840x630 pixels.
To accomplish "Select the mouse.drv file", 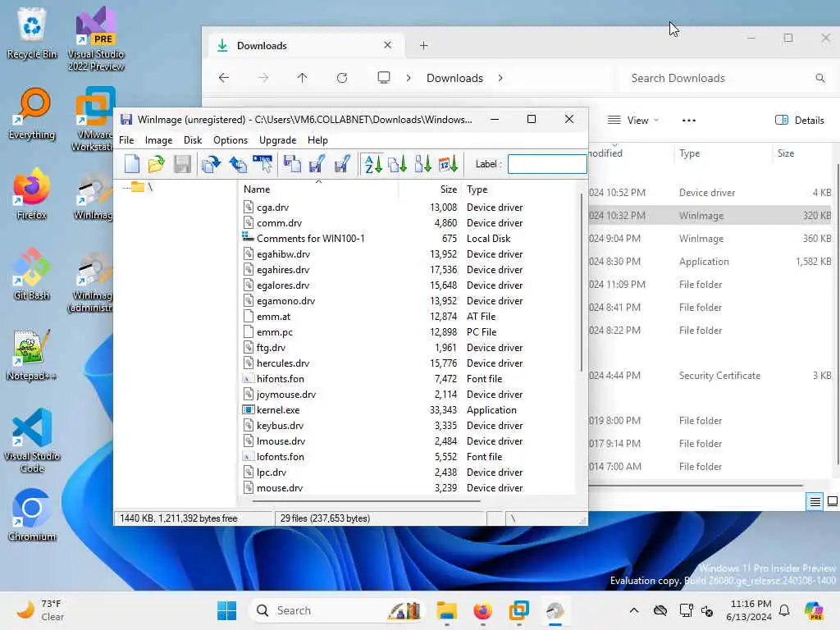I will click(x=280, y=488).
